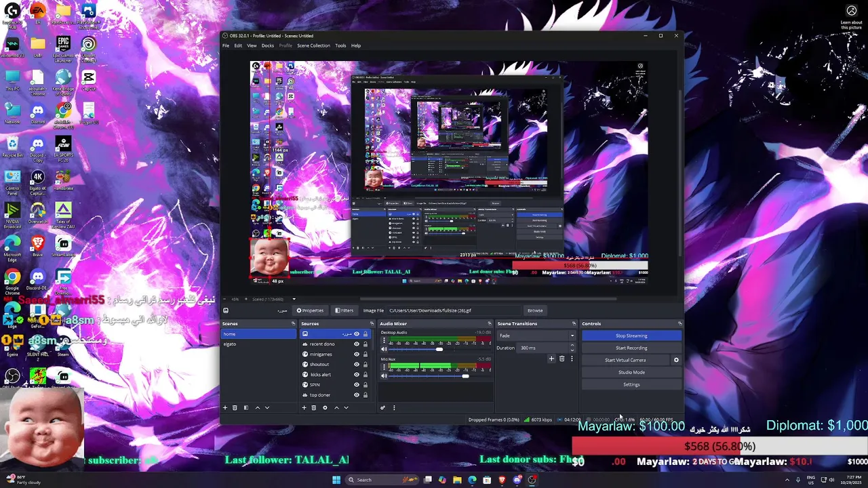Open Overwatch desktop shortcut
Screen dimensions: 868x488
[38, 213]
